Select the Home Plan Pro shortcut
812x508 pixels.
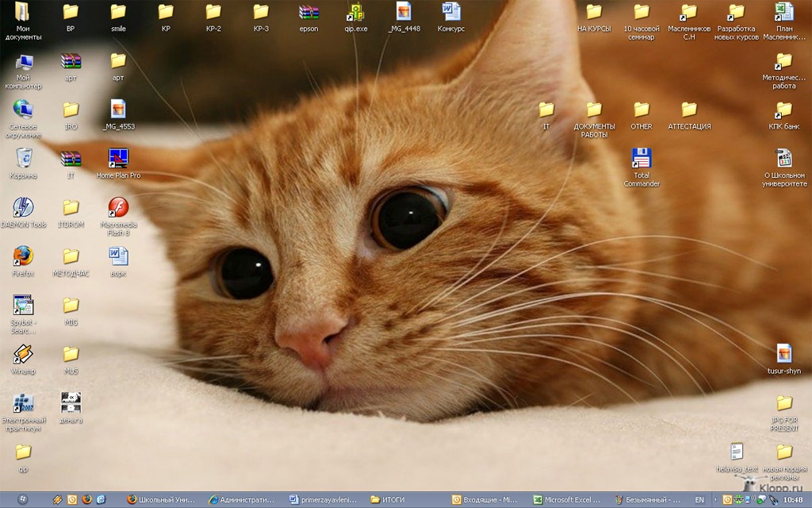tap(118, 159)
